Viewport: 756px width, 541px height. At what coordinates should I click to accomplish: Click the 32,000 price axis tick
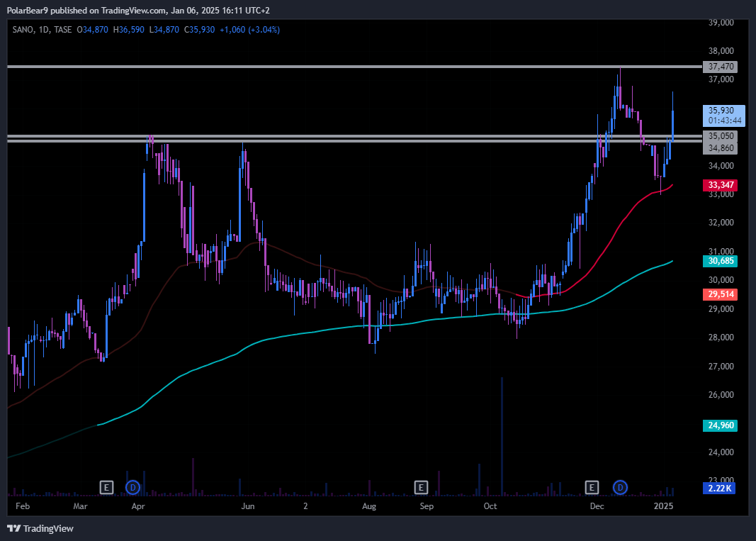[721, 223]
